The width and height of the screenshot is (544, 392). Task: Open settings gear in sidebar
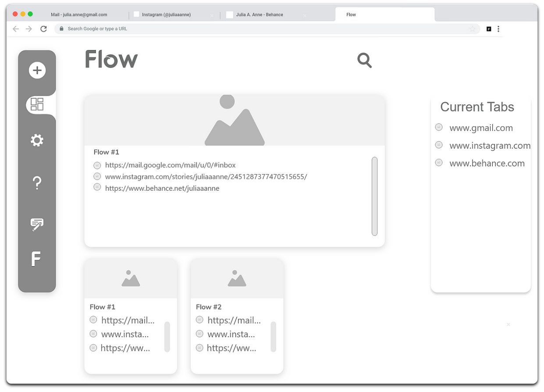pos(37,140)
